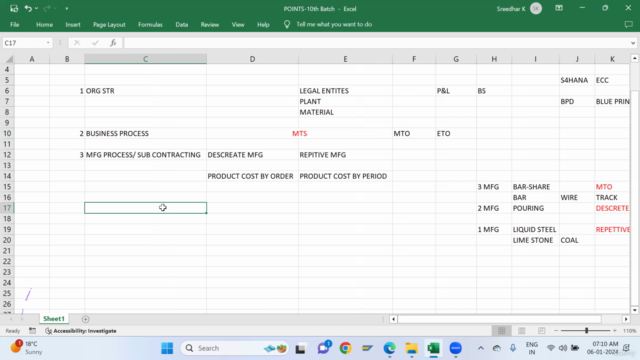Go to the Formulas tab
Image resolution: width=640 pixels, height=360 pixels.
[150, 24]
